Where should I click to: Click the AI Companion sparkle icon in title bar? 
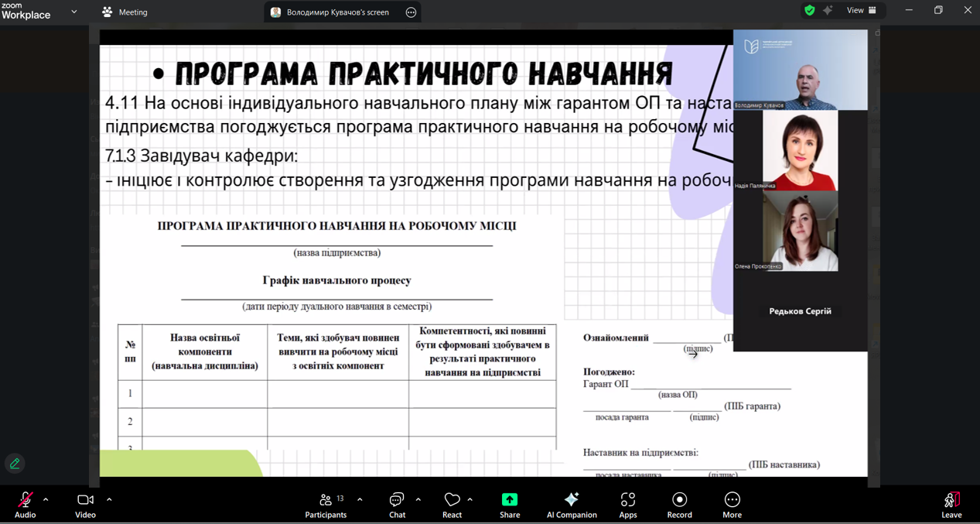(828, 11)
